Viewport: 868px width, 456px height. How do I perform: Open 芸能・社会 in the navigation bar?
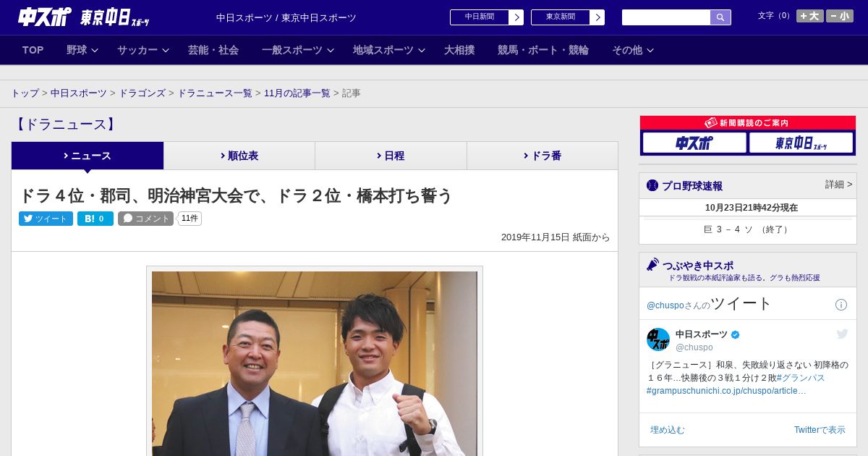coord(213,50)
